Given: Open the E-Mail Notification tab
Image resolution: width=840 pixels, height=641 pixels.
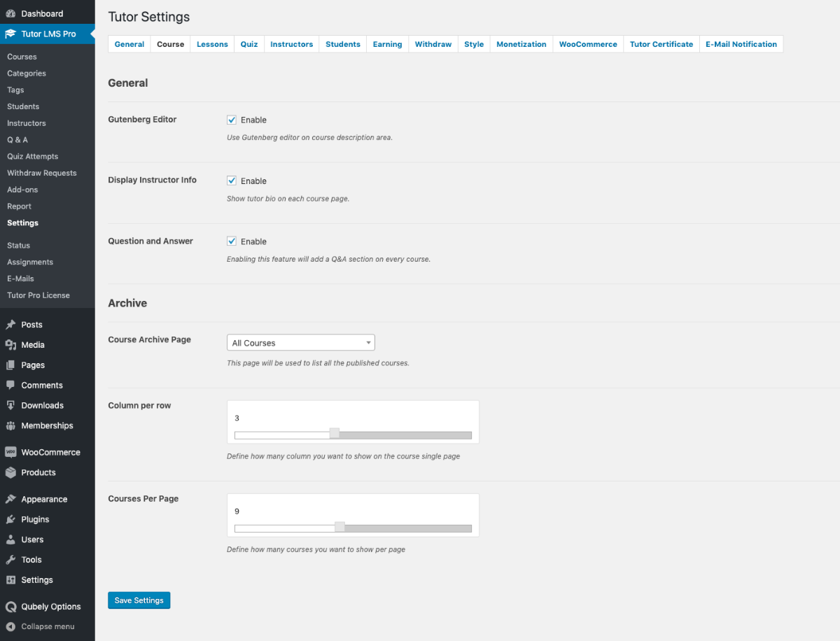Looking at the screenshot, I should pos(741,44).
